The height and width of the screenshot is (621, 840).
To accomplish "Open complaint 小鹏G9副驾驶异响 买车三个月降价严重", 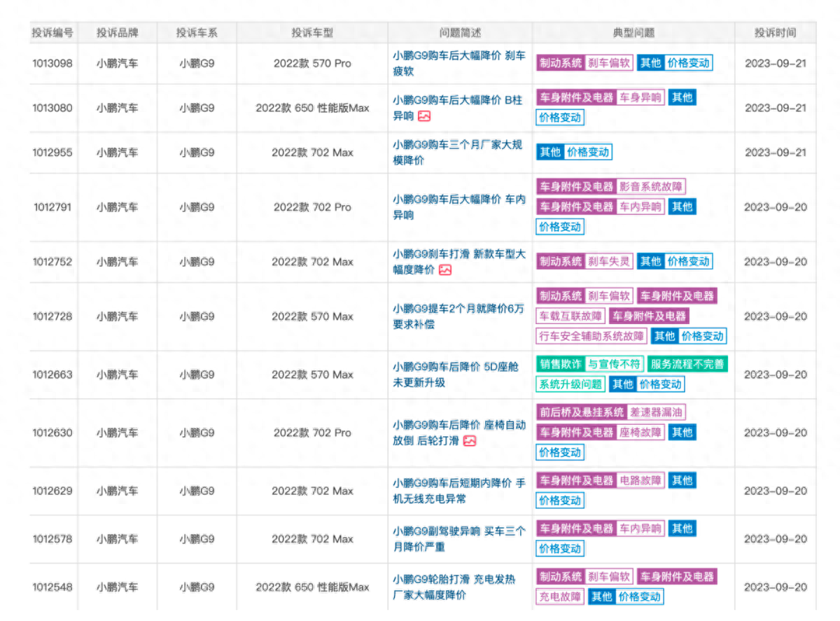I will pyautogui.click(x=459, y=539).
